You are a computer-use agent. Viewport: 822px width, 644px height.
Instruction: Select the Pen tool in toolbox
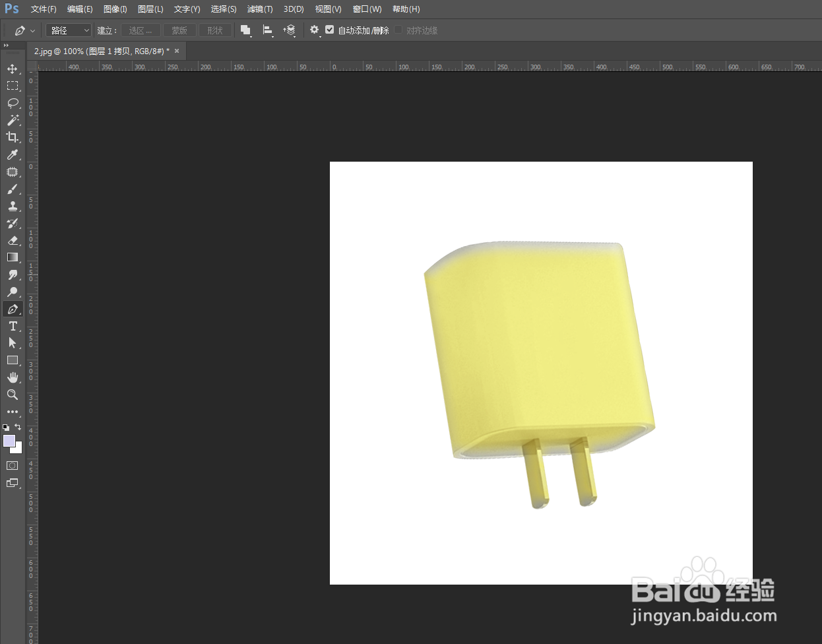13,309
